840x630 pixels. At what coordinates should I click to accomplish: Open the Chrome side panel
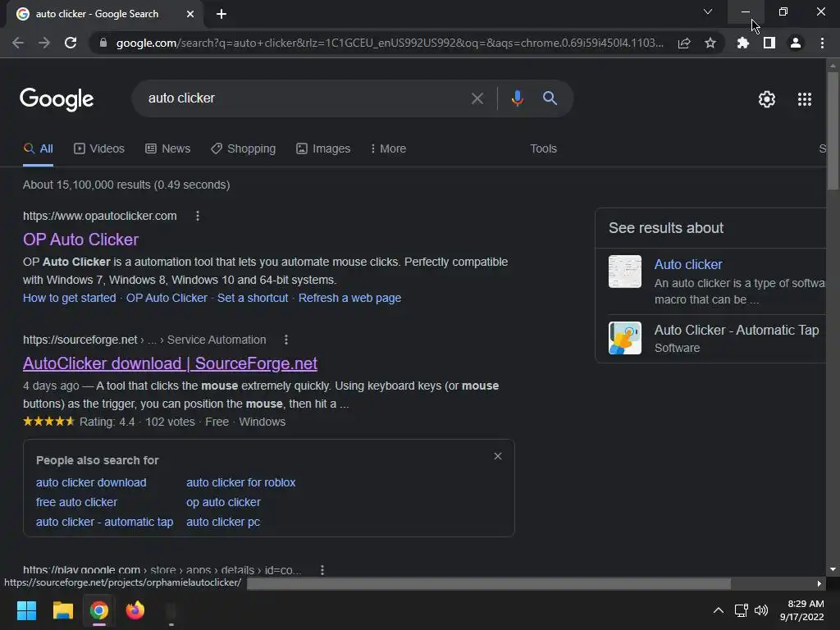pyautogui.click(x=769, y=43)
